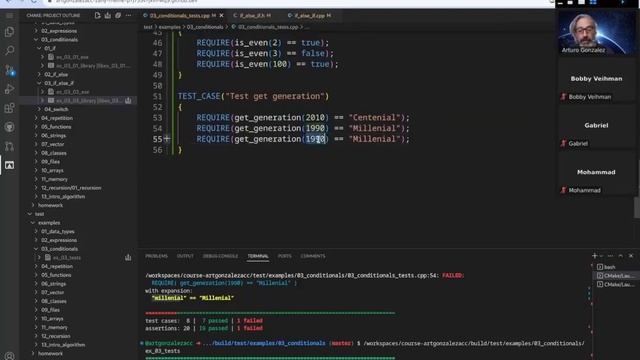Open the COMMENTS panel tab
This screenshot has width=640, height=360.
(x=313, y=256)
